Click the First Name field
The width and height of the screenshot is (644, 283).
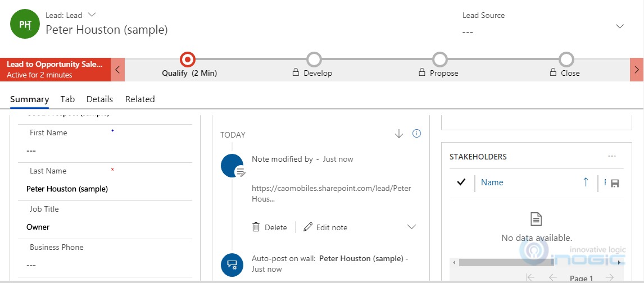coord(105,151)
